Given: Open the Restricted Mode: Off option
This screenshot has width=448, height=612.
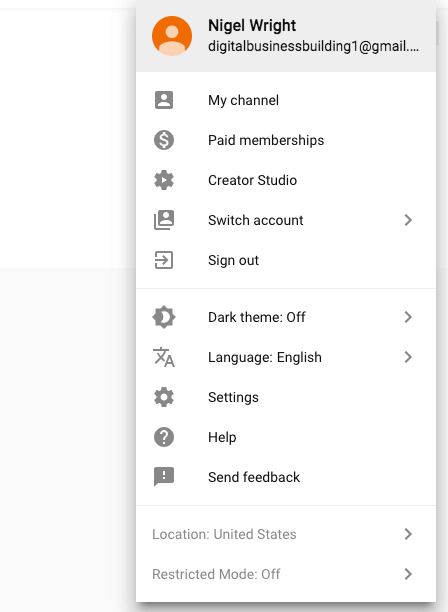Looking at the screenshot, I should 286,574.
